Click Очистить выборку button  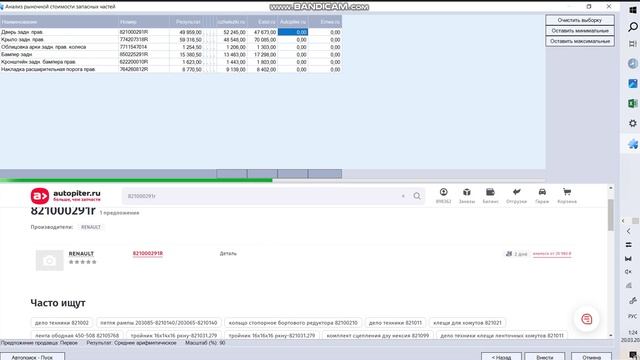click(x=580, y=20)
